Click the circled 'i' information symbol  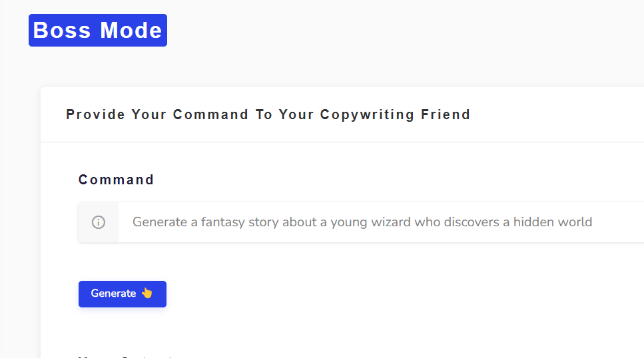tap(98, 222)
